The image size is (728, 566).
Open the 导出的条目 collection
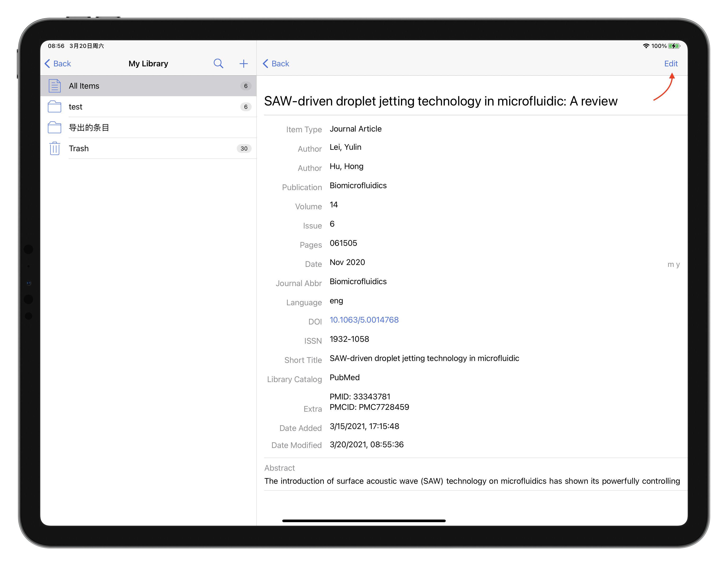(148, 128)
